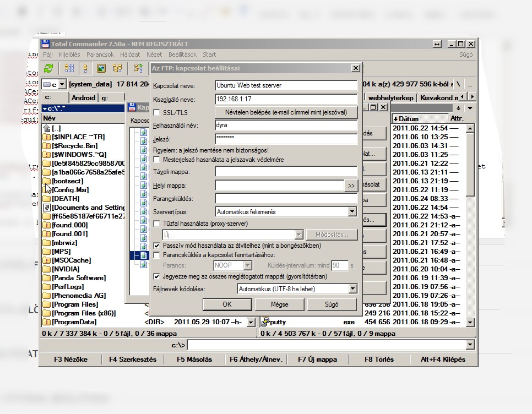Click right panel scrollbar down arrow
Screen dimensions: 532x414
tap(470, 322)
